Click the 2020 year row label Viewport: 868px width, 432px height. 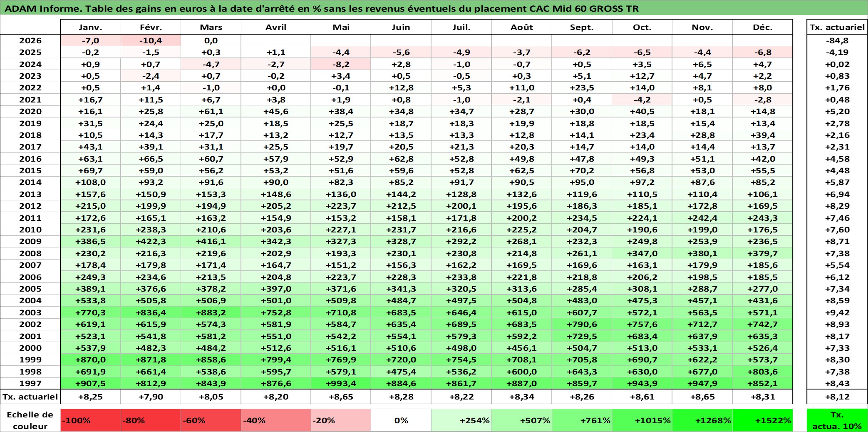tap(30, 111)
